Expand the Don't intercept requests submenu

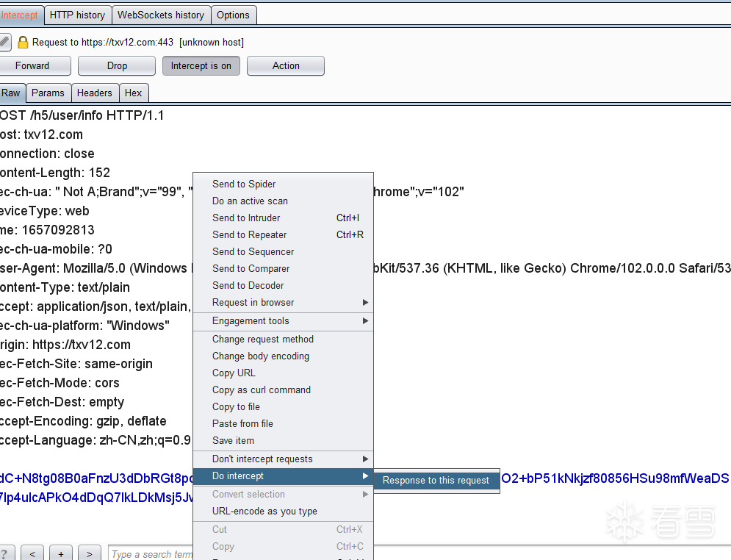tap(283, 459)
